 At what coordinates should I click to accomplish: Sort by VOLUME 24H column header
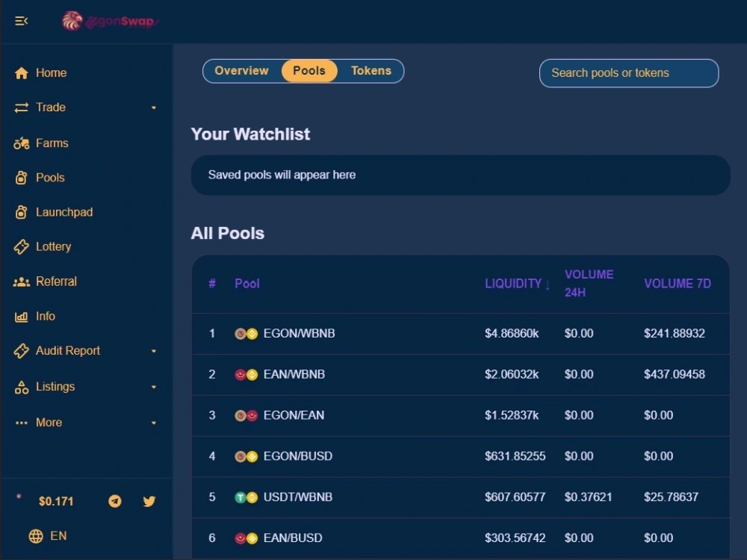(589, 283)
